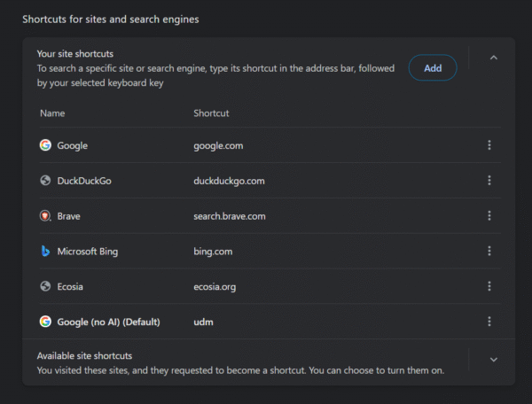Click Shortcuts for sites and search engines title
532x404 pixels.
(x=111, y=19)
